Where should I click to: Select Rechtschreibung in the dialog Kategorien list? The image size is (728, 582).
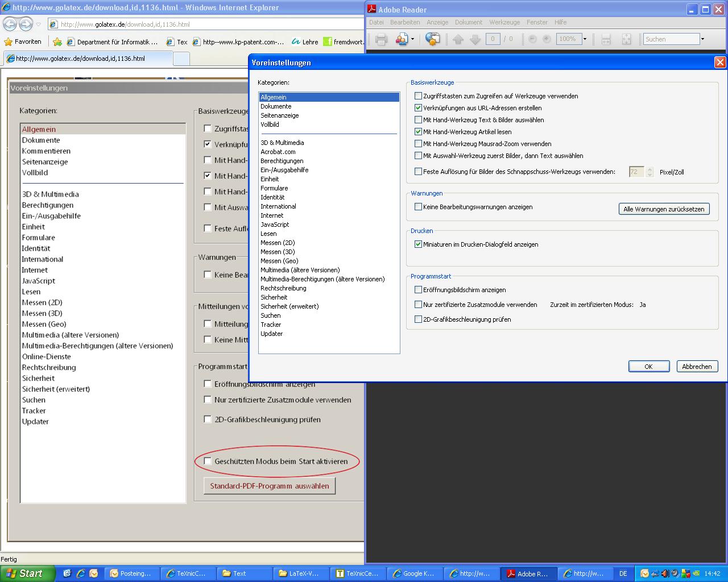[329, 288]
